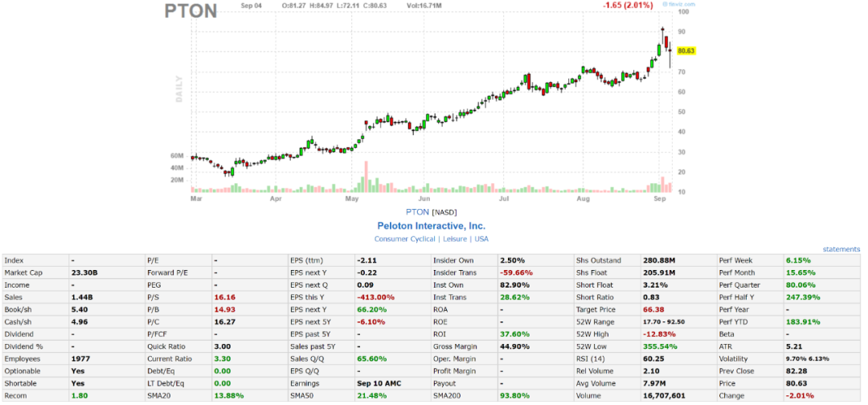Click the yellow 80.63 price tag on chart
The image size is (868, 405).
686,51
